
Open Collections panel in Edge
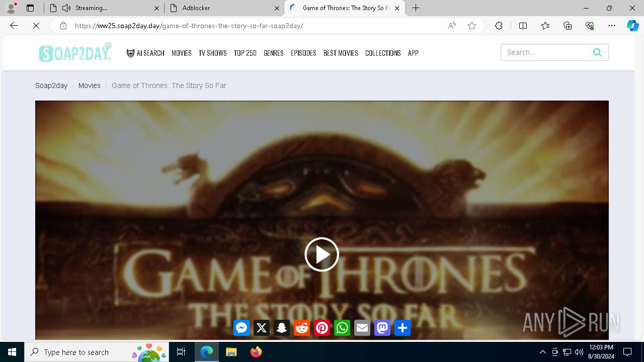[x=568, y=26]
